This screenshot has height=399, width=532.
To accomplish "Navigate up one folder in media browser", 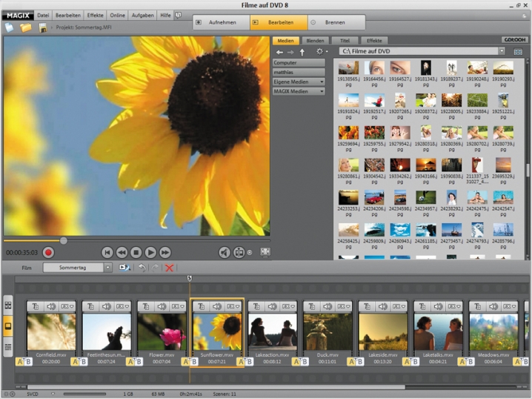I will 302,52.
